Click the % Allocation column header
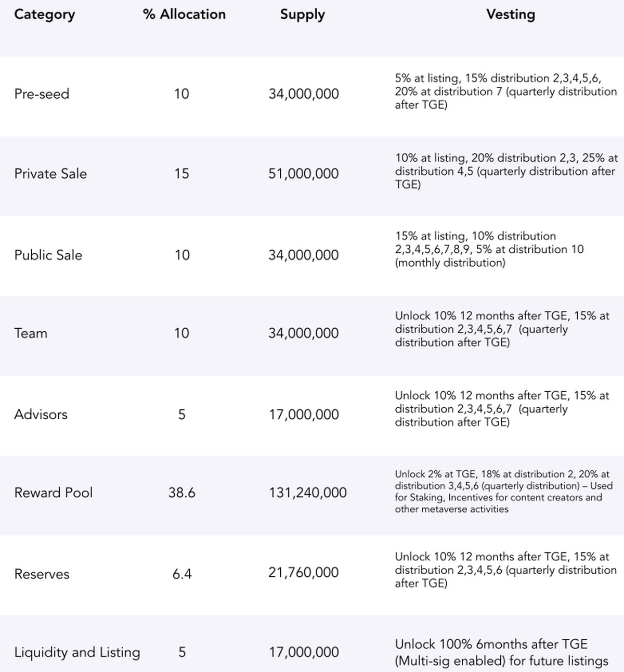 184,15
